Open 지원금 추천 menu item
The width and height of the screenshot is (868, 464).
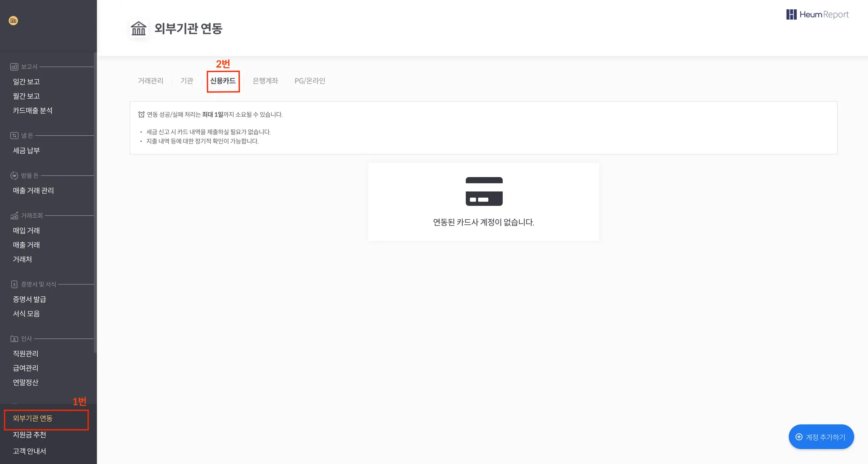click(29, 435)
